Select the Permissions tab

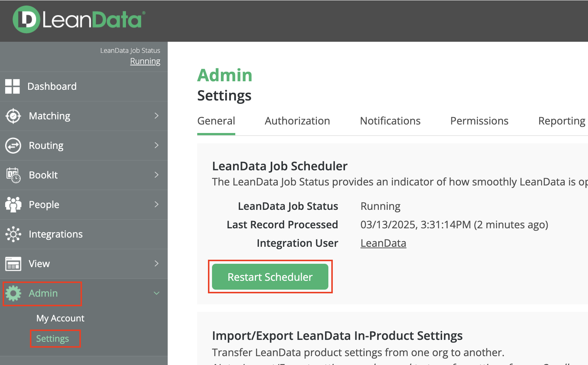click(479, 121)
